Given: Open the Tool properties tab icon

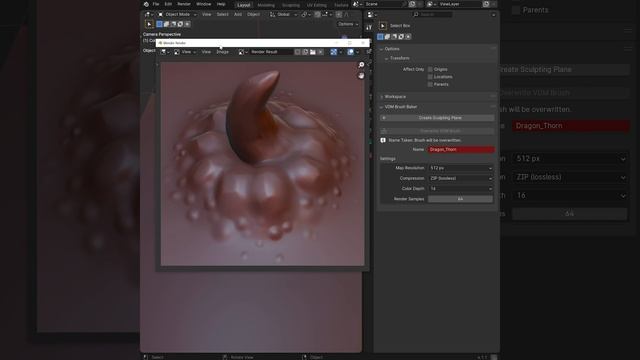Looking at the screenshot, I should [x=369, y=27].
